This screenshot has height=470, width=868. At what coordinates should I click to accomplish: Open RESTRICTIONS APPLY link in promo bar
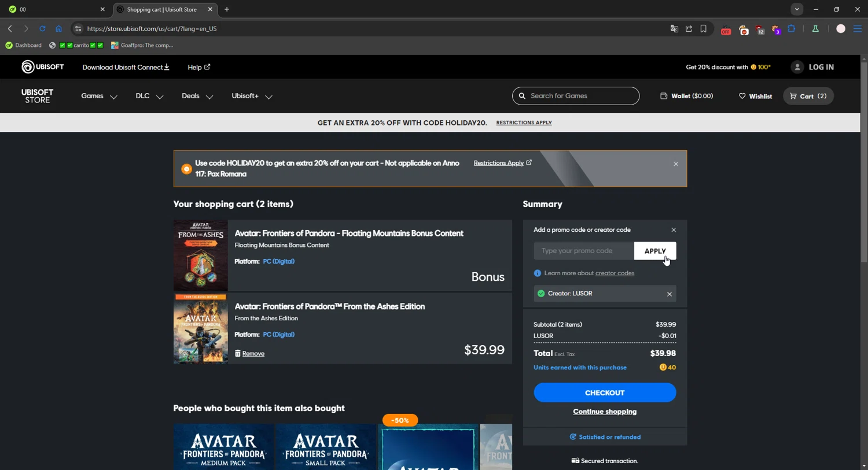point(524,123)
